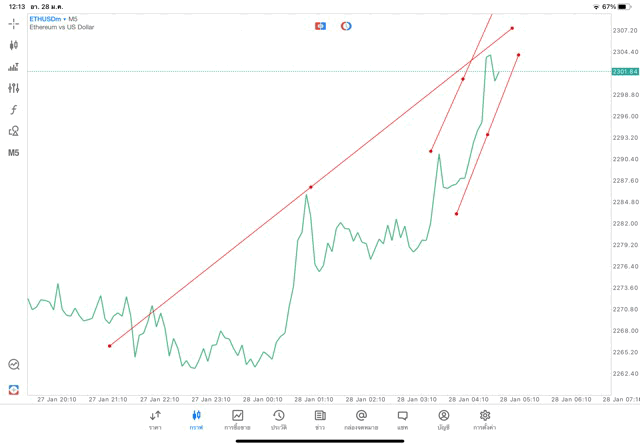Switch to the กราฟ chart tab
Screen dimensions: 640x447
pos(196,419)
